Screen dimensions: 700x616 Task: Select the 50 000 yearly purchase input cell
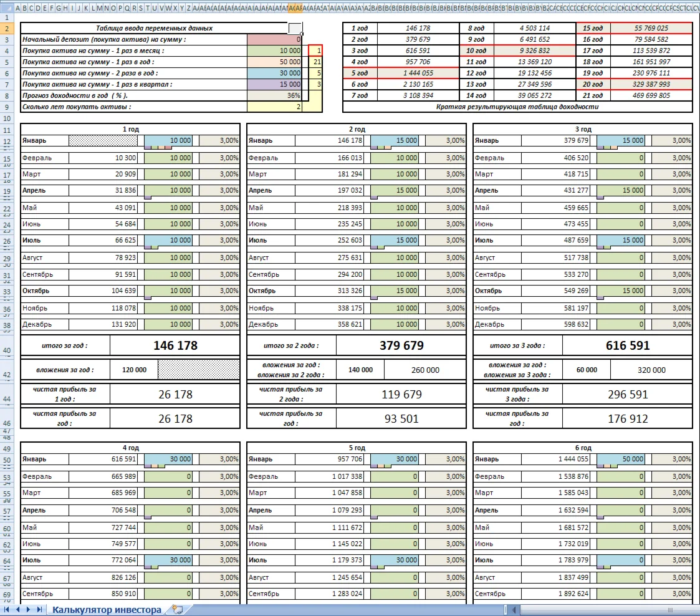point(274,62)
